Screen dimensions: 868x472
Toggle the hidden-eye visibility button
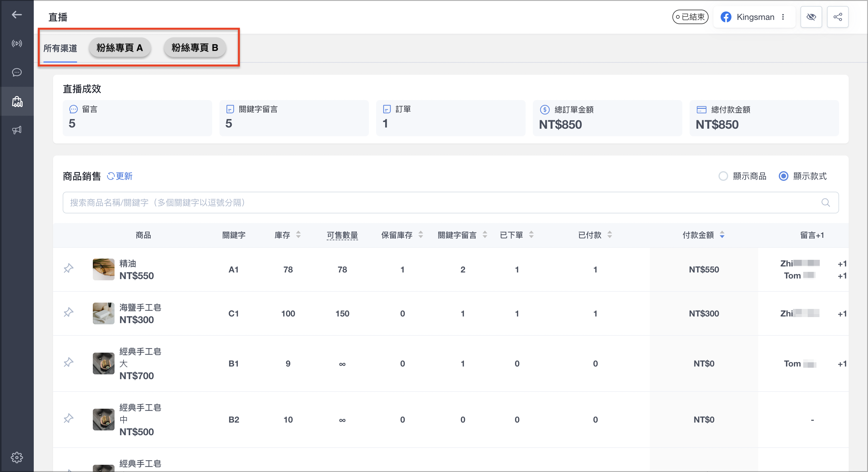tap(811, 17)
